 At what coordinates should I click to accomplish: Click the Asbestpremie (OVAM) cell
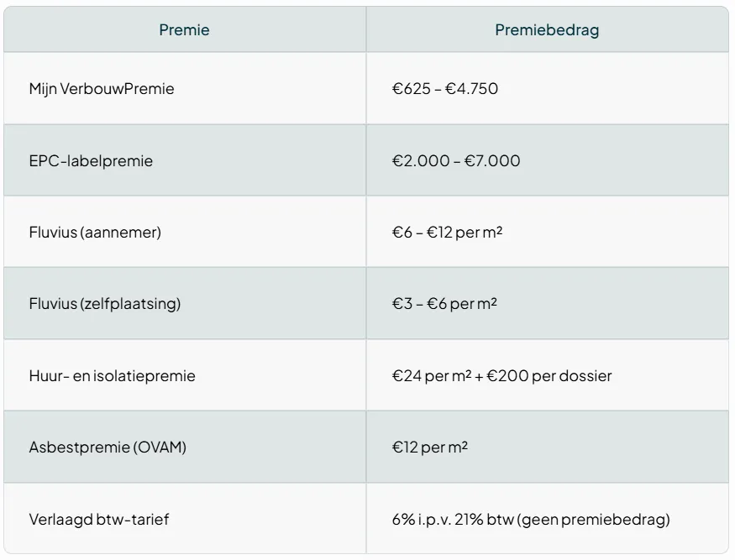coord(108,447)
